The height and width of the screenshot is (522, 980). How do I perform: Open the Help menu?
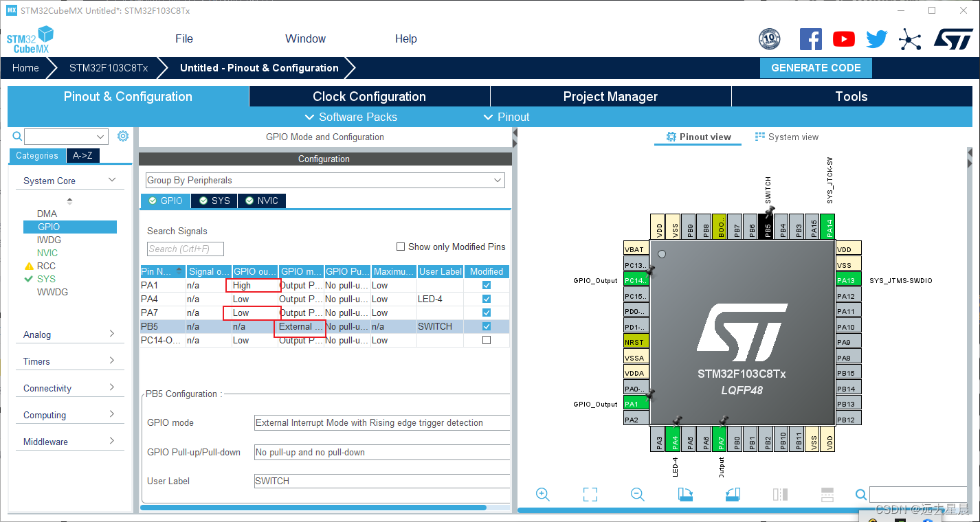(406, 38)
